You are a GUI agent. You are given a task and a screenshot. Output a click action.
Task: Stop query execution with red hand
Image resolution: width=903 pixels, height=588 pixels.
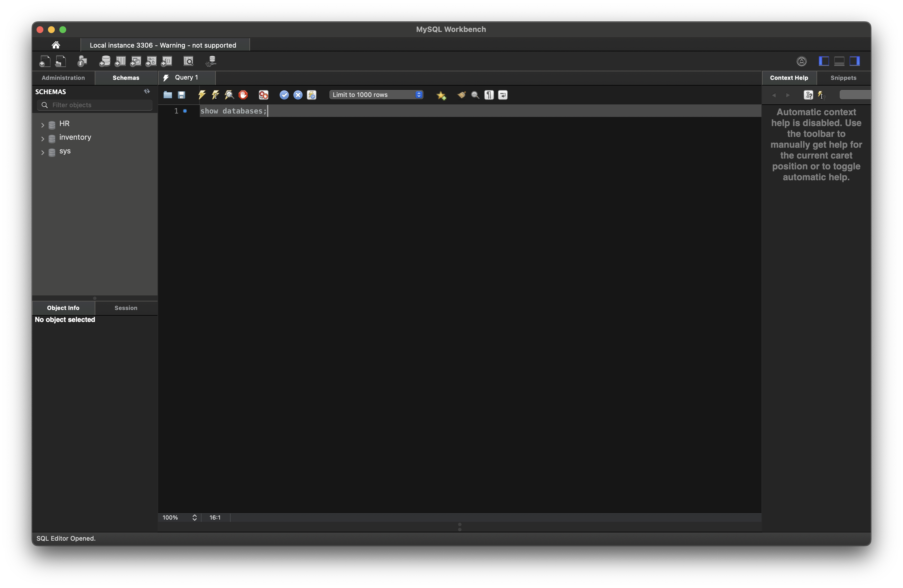coord(243,95)
